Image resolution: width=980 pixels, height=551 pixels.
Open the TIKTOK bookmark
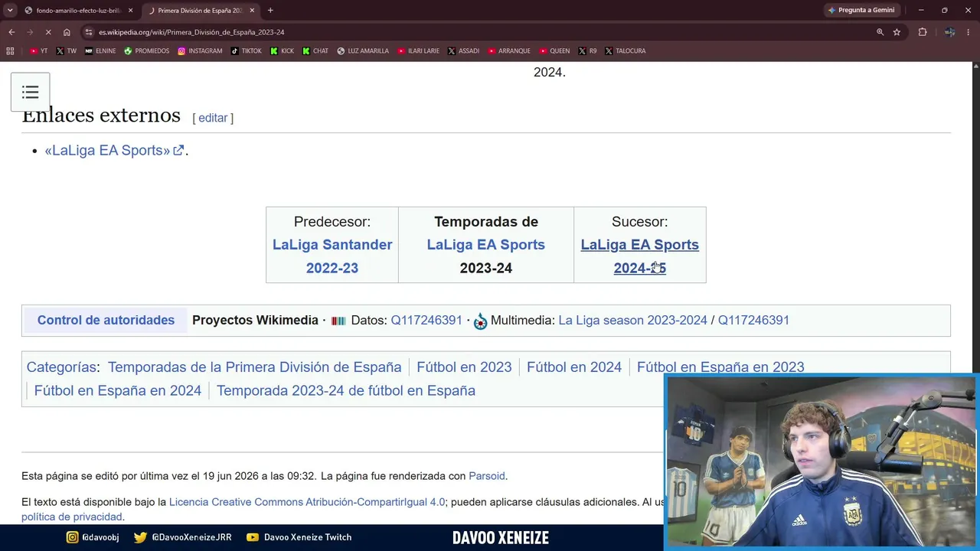(247, 51)
